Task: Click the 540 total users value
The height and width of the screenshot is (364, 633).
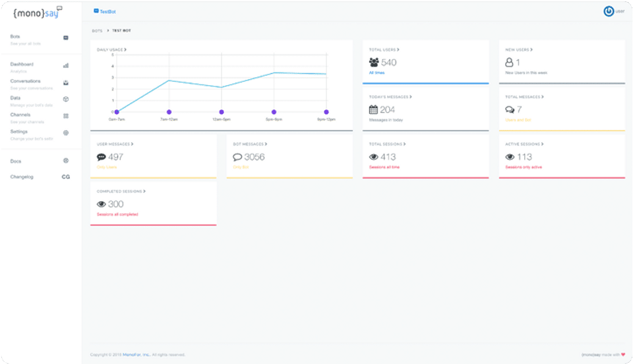Action: 389,63
